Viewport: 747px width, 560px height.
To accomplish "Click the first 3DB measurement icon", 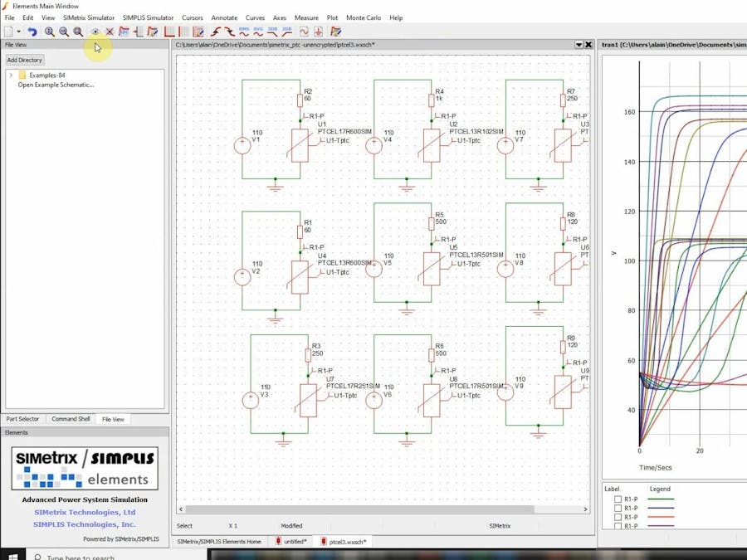I will (x=272, y=32).
